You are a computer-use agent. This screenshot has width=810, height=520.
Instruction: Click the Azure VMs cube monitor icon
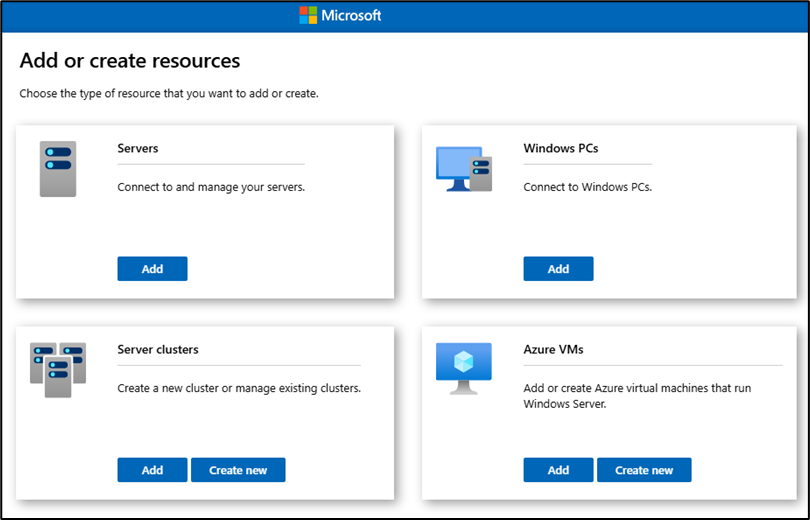coord(463,368)
